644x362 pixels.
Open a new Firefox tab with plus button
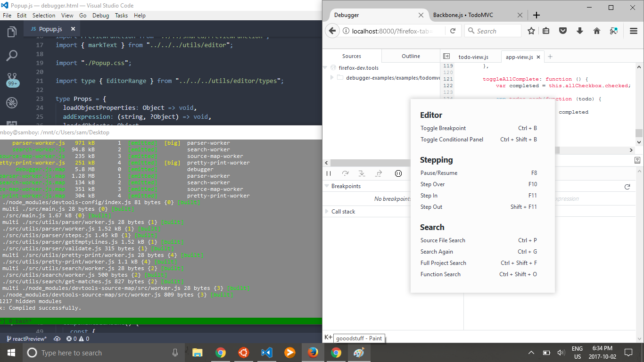(x=536, y=15)
